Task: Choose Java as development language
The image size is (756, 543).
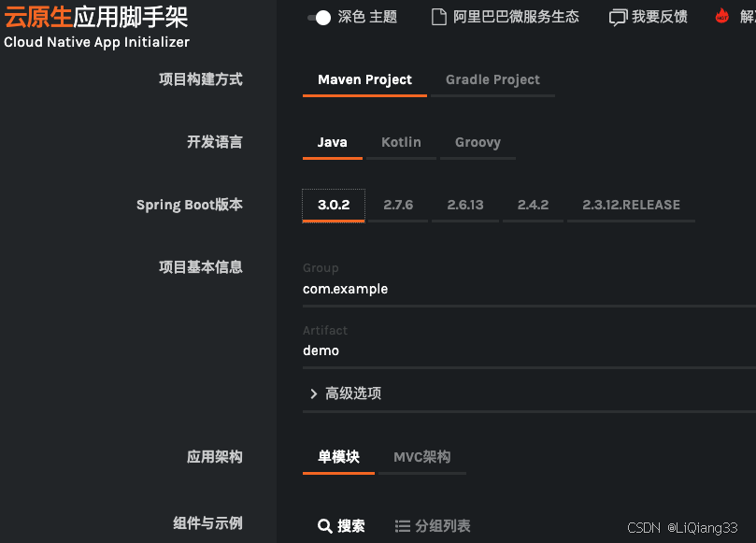Action: point(332,143)
